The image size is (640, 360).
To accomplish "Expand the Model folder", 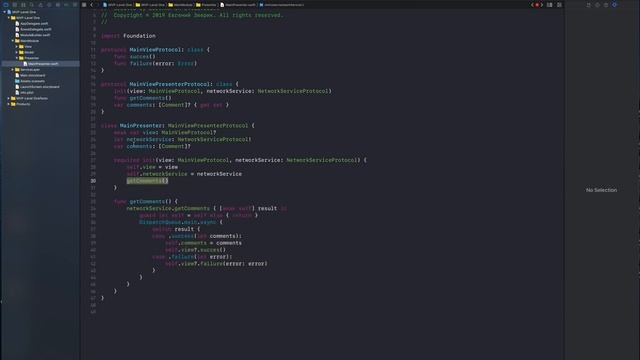I will click(x=17, y=52).
